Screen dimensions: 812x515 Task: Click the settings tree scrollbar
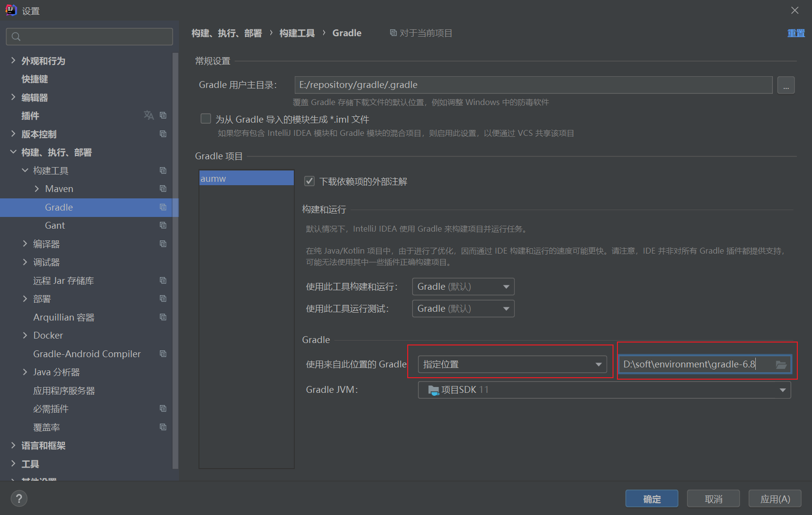click(176, 261)
